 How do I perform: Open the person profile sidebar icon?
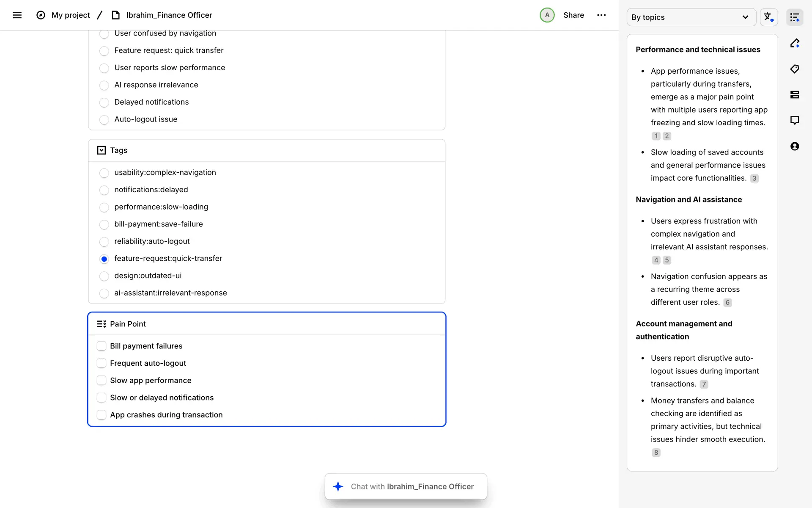[x=794, y=146]
